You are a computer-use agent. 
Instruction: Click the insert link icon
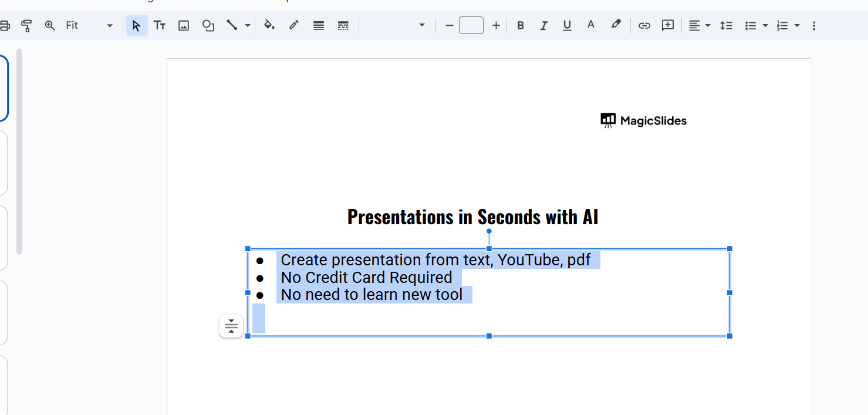click(644, 25)
